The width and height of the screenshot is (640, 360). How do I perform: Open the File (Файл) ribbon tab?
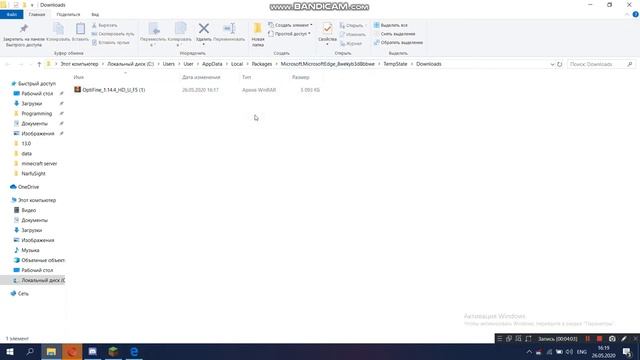point(11,14)
